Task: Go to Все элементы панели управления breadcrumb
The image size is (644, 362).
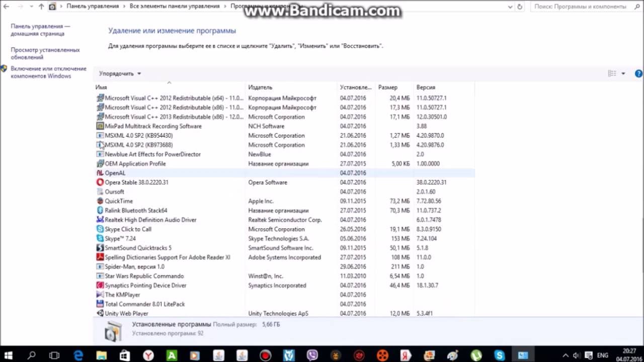Action: pos(175,7)
